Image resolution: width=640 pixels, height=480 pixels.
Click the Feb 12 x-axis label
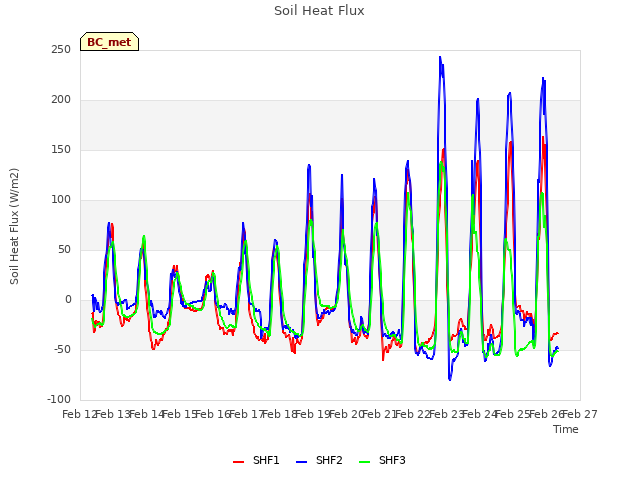point(79,415)
